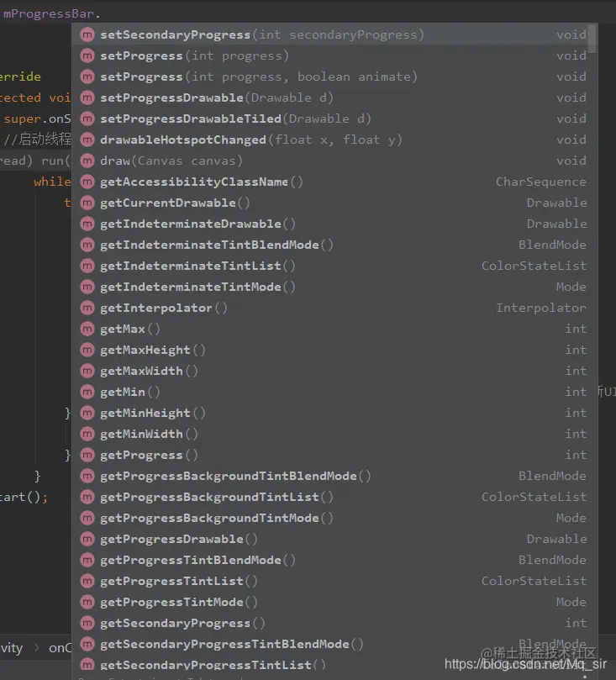
Task: Click method icon beside getInterpolator
Action: [x=87, y=308]
